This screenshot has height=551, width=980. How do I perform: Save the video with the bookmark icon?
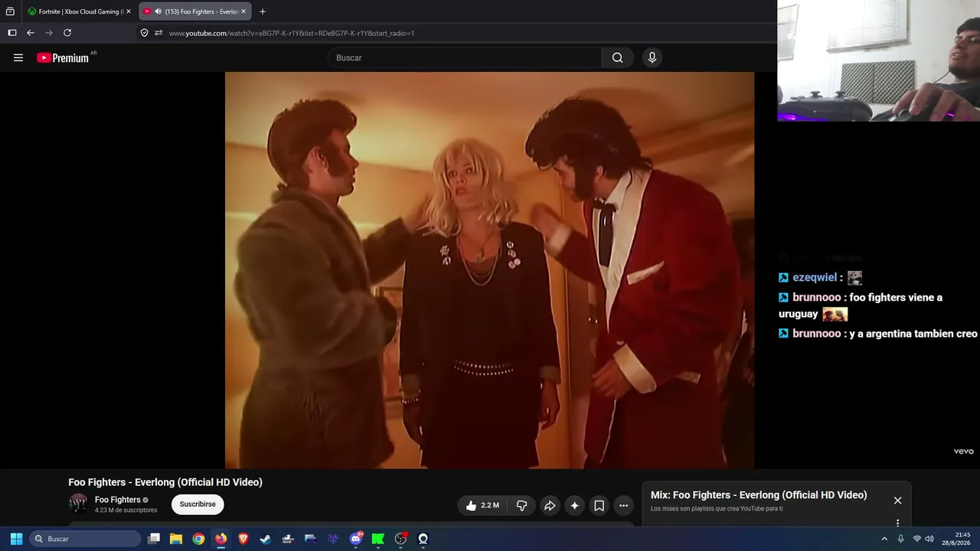point(599,505)
